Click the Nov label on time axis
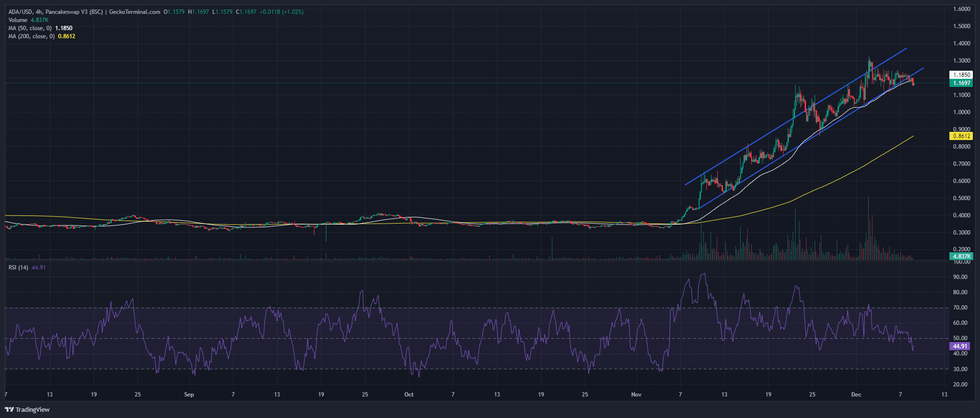980x418 pixels. (636, 395)
